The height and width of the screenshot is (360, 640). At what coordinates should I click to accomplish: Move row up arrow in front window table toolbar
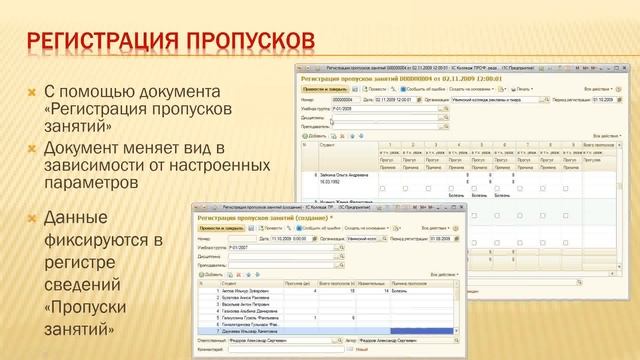coord(248,275)
